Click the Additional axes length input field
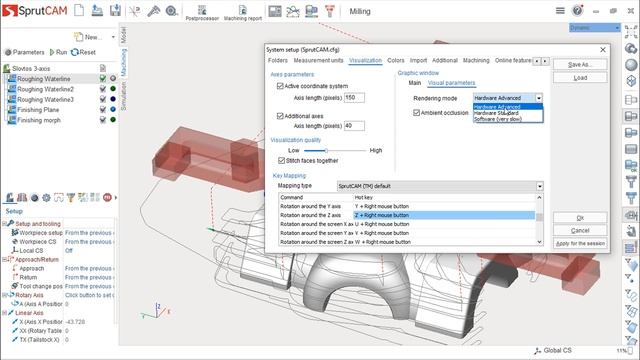 tap(354, 126)
